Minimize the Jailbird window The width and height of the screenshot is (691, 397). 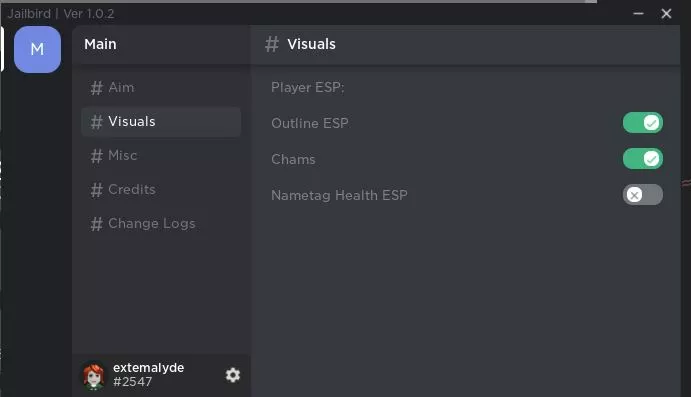[638, 14]
